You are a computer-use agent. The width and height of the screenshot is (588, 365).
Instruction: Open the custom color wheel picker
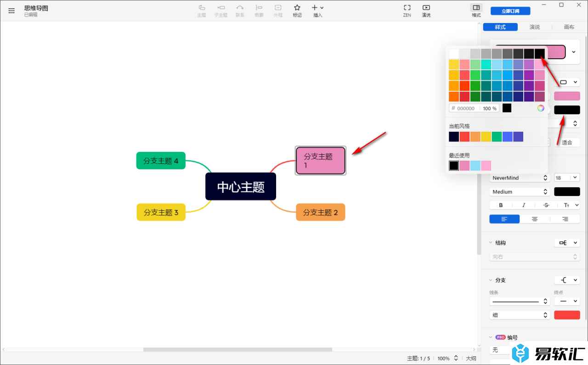point(541,108)
